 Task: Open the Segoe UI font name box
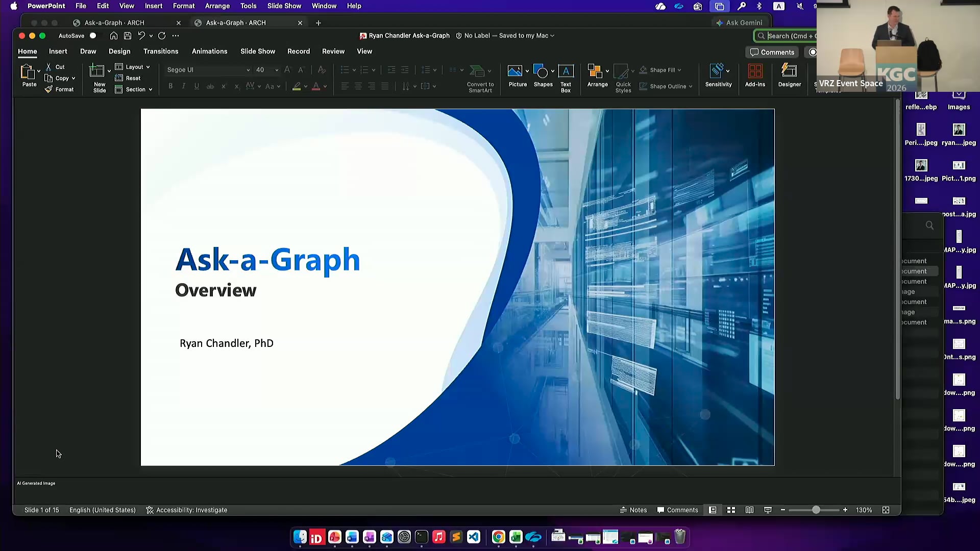coord(208,70)
